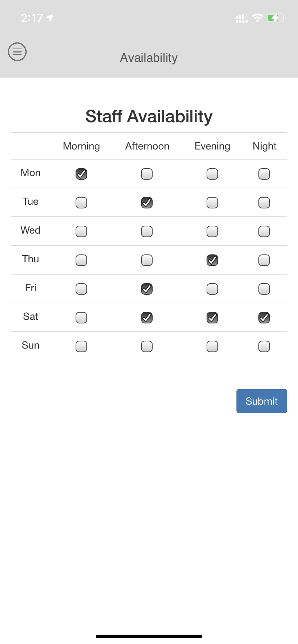Open the hamburger menu icon
Screen dimensions: 298x644
(17, 52)
